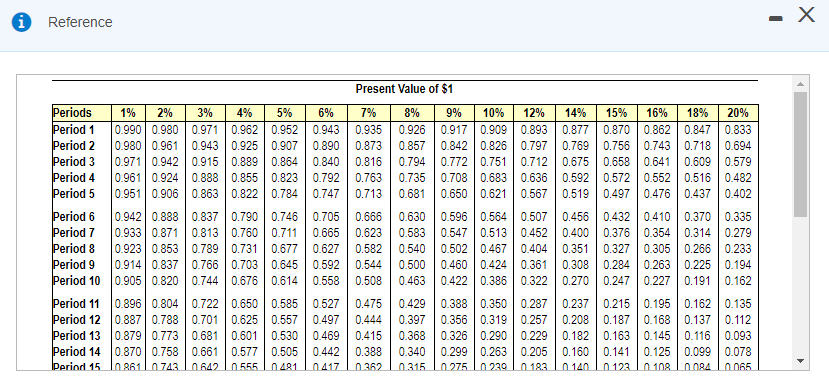Click the table scrollbar down arrow

(800, 361)
